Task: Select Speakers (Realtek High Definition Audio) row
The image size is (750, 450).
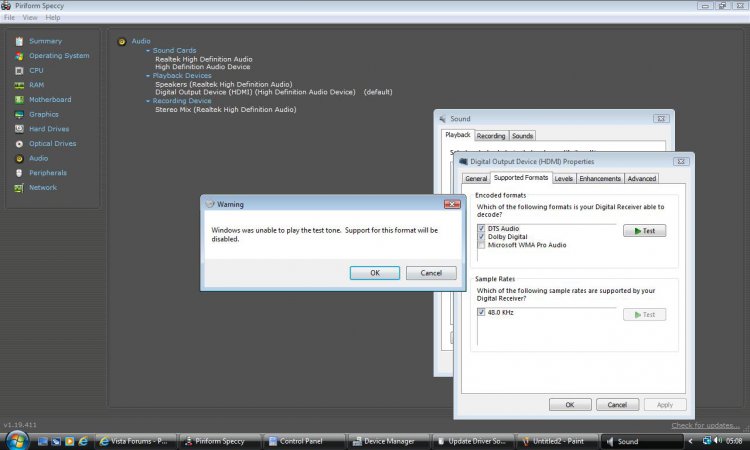Action: [x=224, y=84]
